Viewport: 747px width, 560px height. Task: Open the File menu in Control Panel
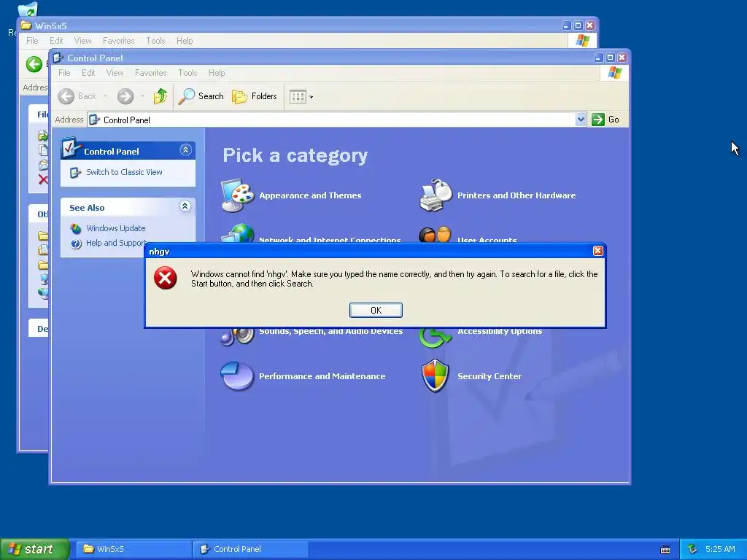(64, 73)
